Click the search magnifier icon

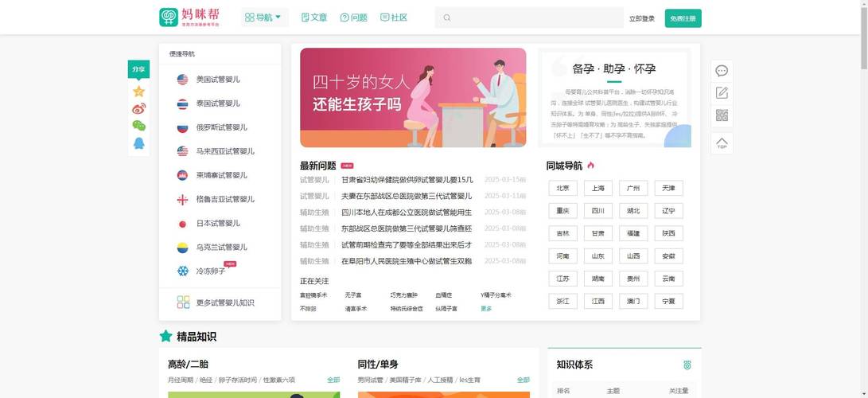447,18
